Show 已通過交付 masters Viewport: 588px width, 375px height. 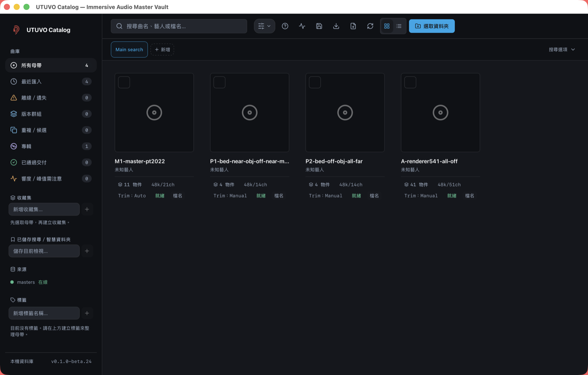coord(51,162)
